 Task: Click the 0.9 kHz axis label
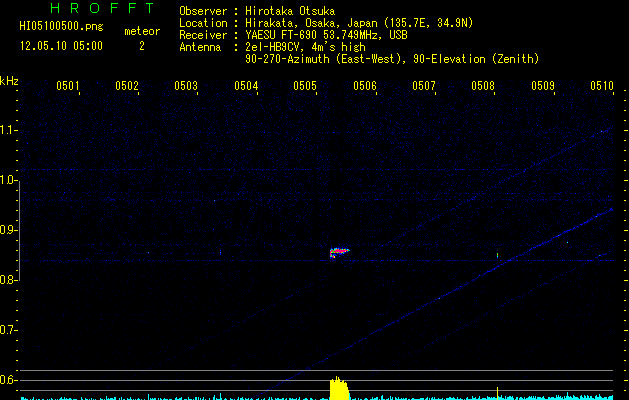[x=8, y=230]
